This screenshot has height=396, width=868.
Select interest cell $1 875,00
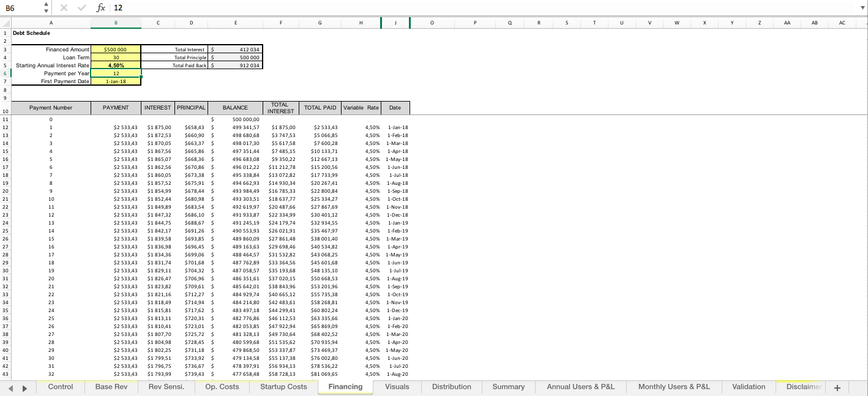point(158,127)
